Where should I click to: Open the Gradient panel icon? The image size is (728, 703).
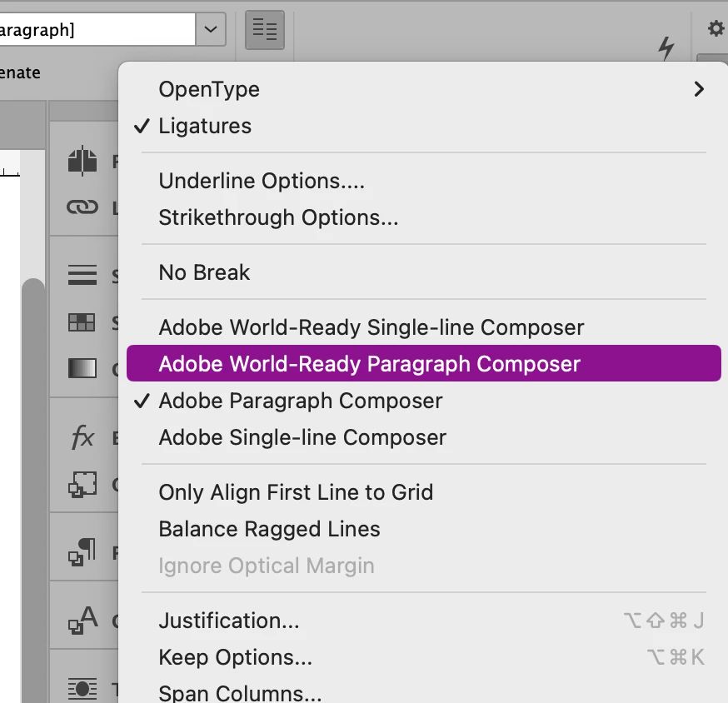pyautogui.click(x=82, y=368)
